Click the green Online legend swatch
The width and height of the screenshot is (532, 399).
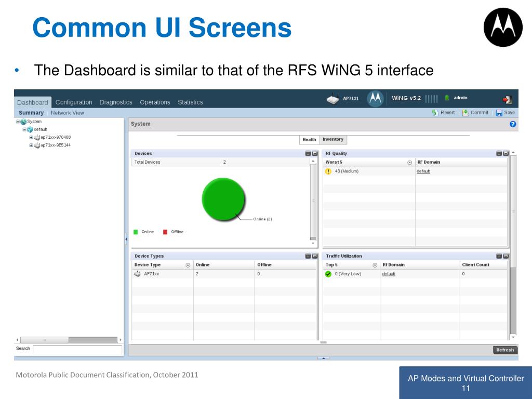pyautogui.click(x=136, y=232)
